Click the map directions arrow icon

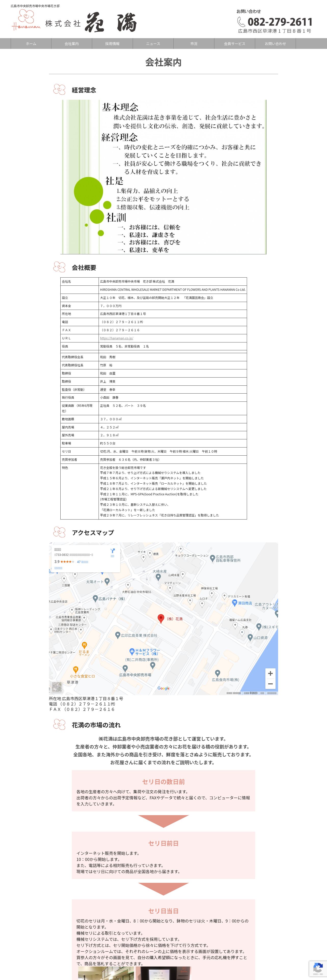point(112,551)
